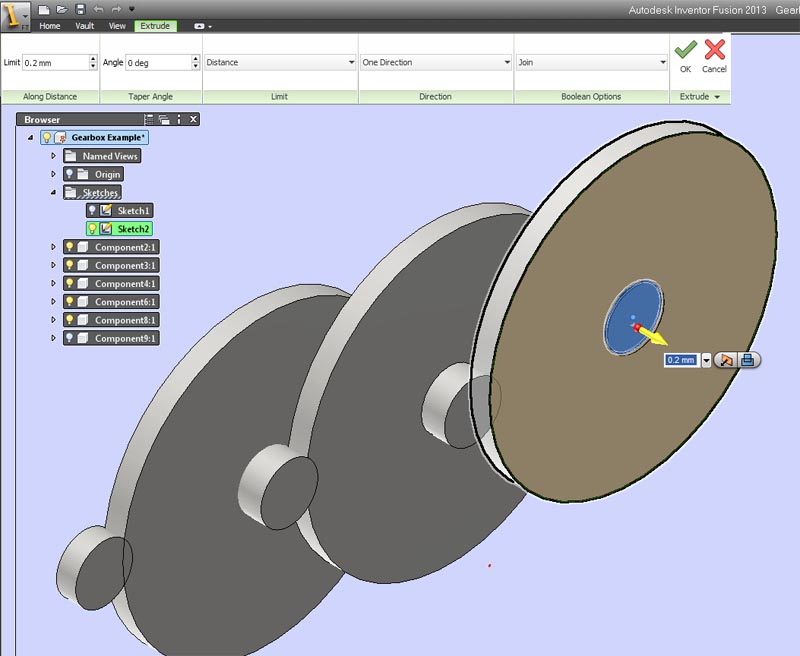Increase the Limit distance spinner up
The width and height of the screenshot is (800, 656).
point(93,59)
